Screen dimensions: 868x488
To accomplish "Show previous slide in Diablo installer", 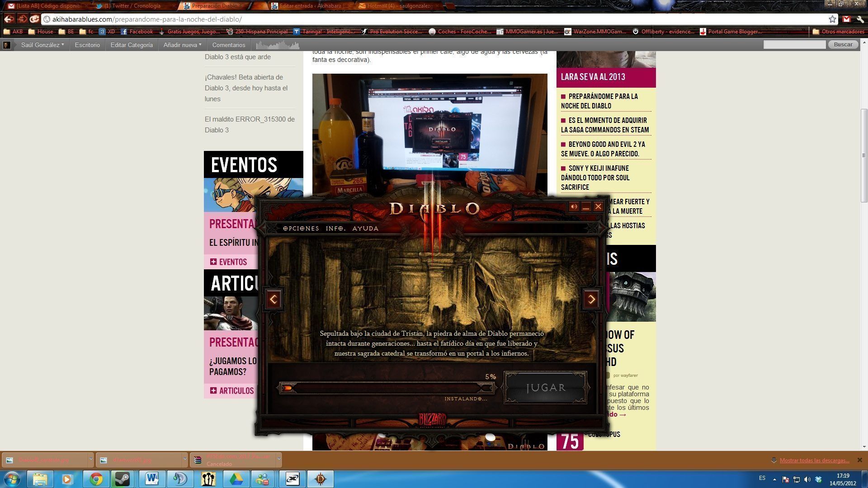I will 274,299.
